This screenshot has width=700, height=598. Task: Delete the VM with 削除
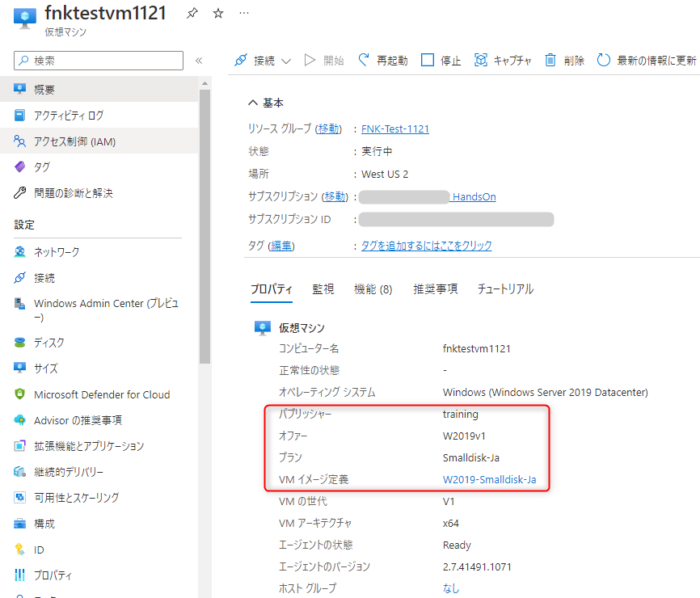coord(565,61)
